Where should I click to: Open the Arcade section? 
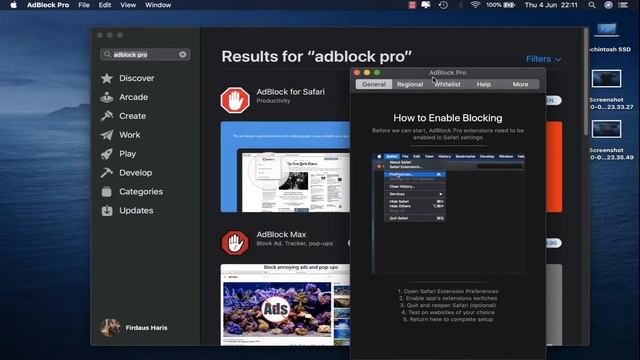pos(124,97)
